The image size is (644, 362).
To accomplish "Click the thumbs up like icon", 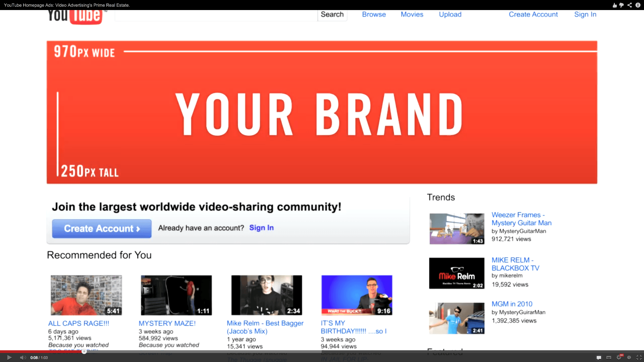I will tap(614, 5).
